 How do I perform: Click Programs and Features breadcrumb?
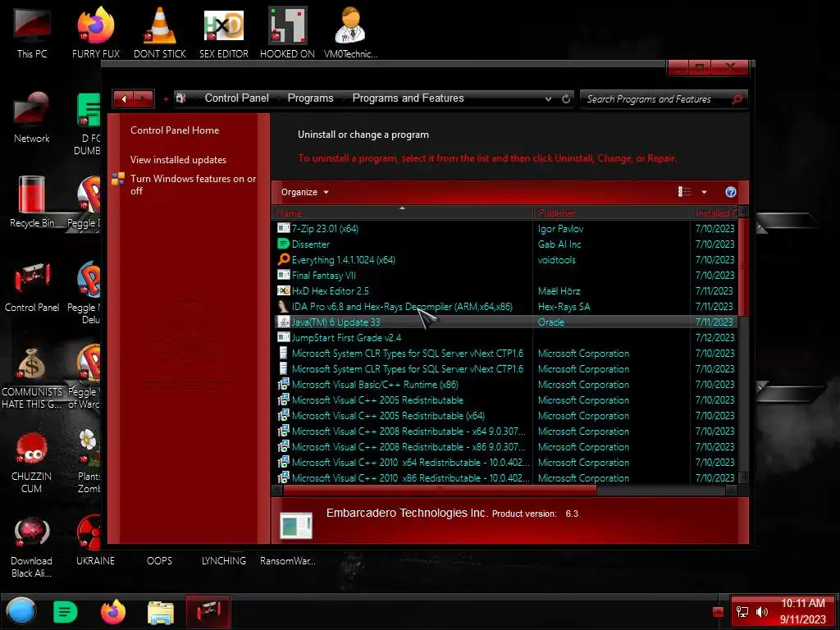[409, 98]
